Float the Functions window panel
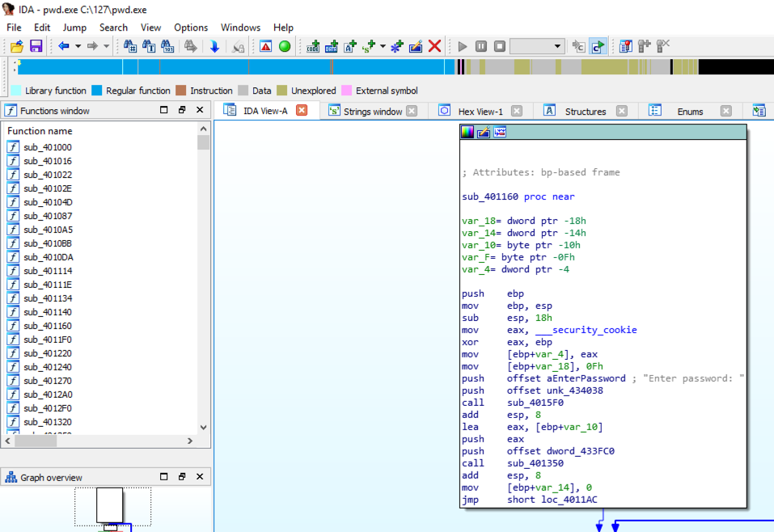 (x=182, y=110)
